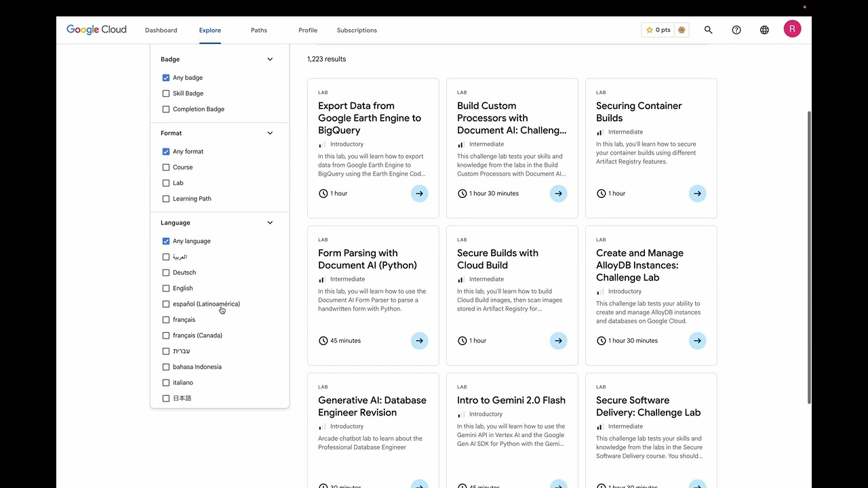The image size is (868, 488).
Task: Open the Dashboard tab
Action: (161, 30)
